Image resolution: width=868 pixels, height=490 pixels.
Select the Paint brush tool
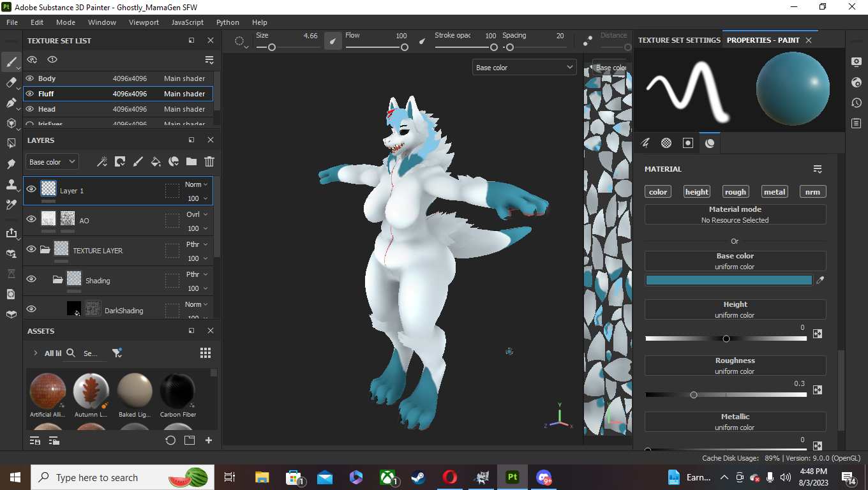tap(11, 62)
